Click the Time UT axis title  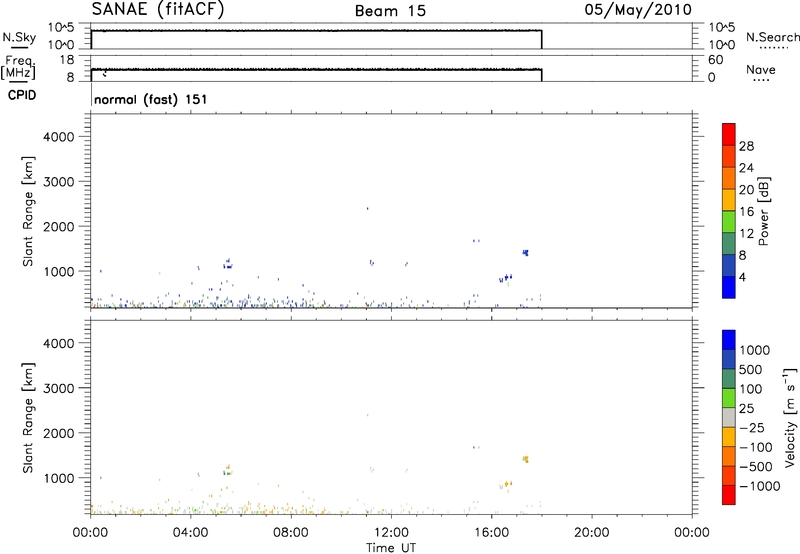click(391, 547)
